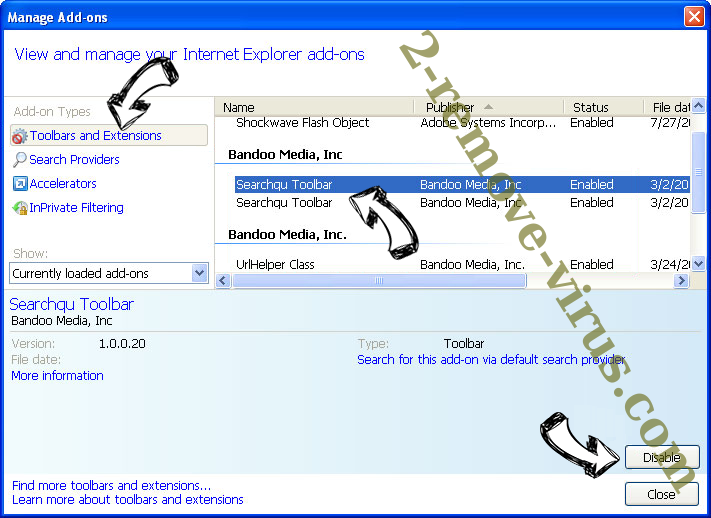Click the Bandoo Media, Inc. group header with period
Viewport: 711px width, 518px height.
pyautogui.click(x=287, y=235)
